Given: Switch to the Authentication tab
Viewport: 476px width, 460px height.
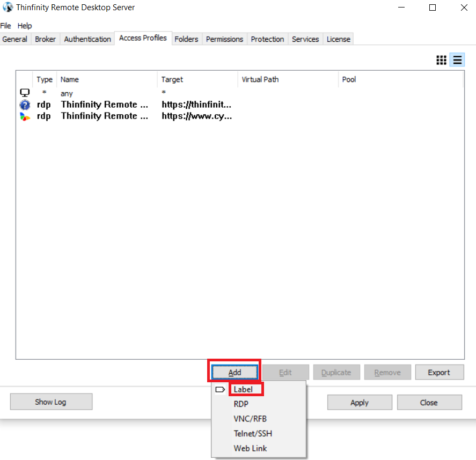Looking at the screenshot, I should pos(87,39).
